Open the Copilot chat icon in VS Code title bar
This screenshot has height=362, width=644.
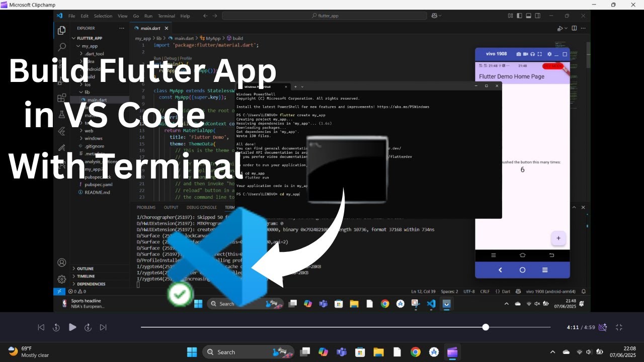434,16
